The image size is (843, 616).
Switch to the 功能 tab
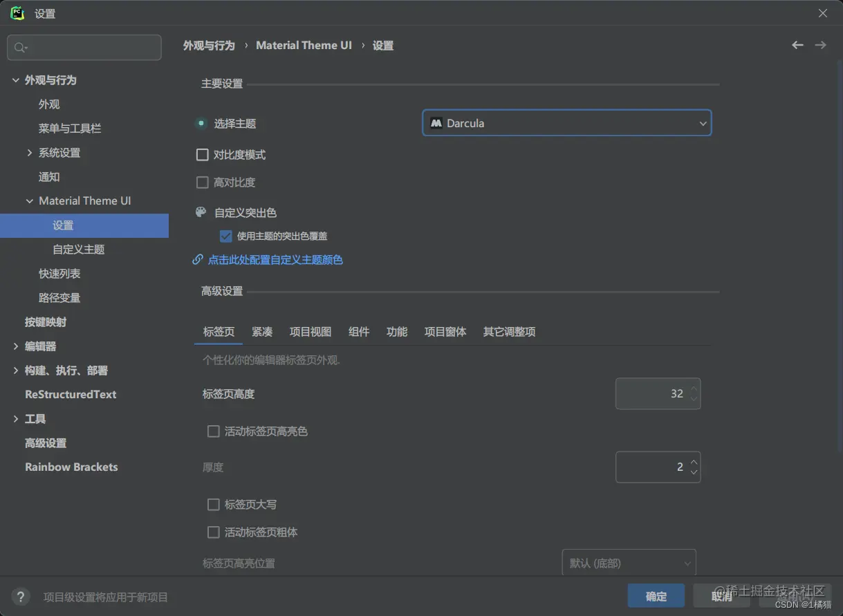[x=397, y=332]
